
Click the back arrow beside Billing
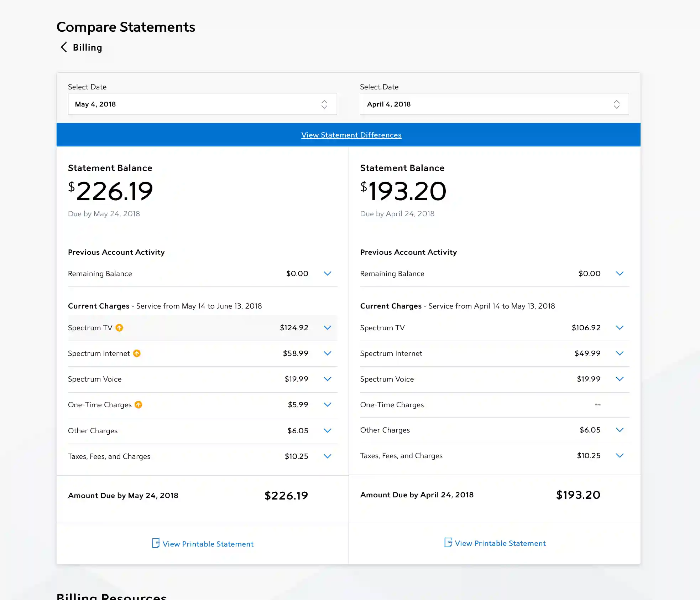coord(64,47)
